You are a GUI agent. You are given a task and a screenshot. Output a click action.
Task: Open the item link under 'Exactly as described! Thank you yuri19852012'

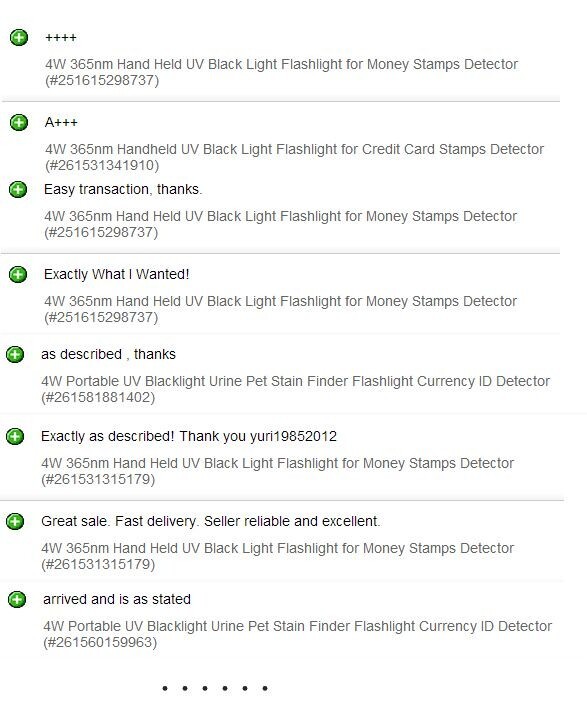pos(278,471)
